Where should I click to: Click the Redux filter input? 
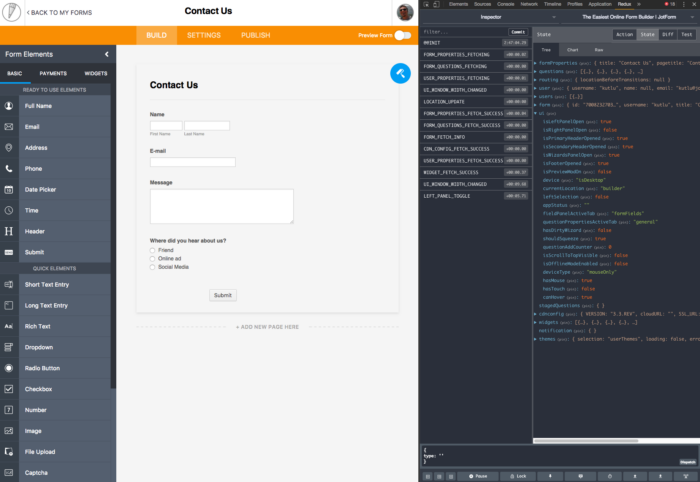click(x=464, y=32)
